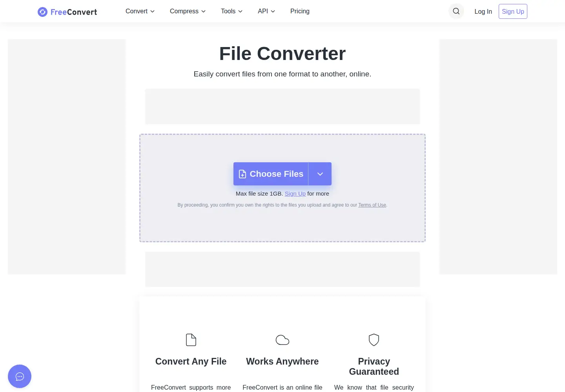Viewport: 565px width, 392px height.
Task: Click the 'Max file size 1GB.' text
Action: [259, 194]
